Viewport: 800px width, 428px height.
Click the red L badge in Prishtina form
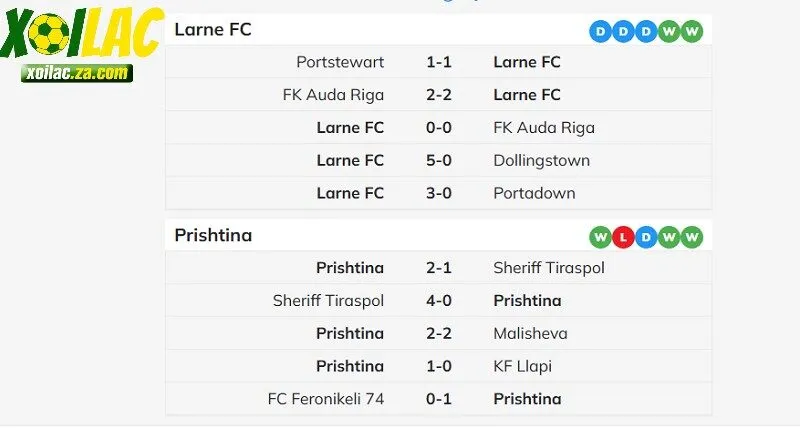(623, 237)
